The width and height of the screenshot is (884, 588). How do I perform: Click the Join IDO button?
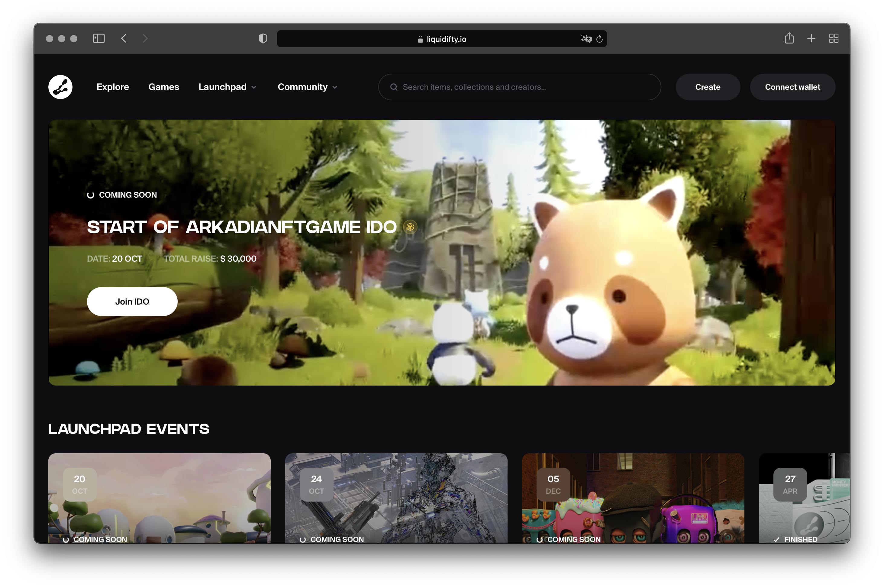pos(132,302)
